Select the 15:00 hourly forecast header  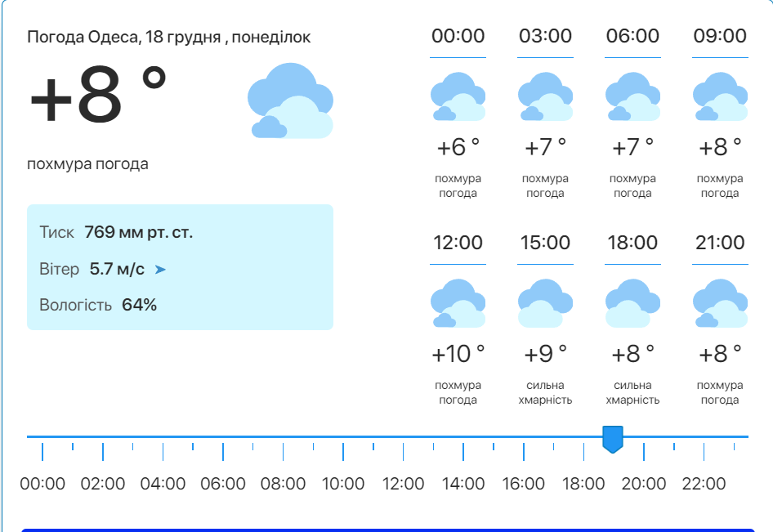click(x=545, y=243)
